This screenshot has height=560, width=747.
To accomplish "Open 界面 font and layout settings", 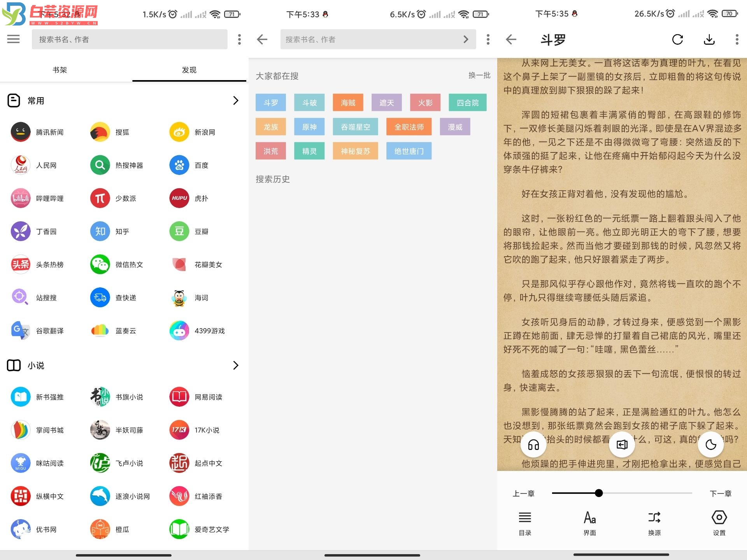I will coord(590,524).
